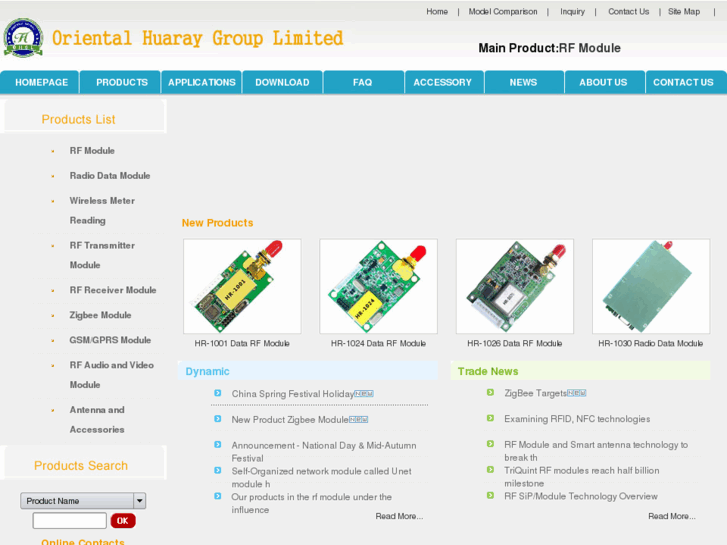Click the blue arrow bullet beside New Product Zigbee Module
The height and width of the screenshot is (545, 727).
tap(217, 419)
